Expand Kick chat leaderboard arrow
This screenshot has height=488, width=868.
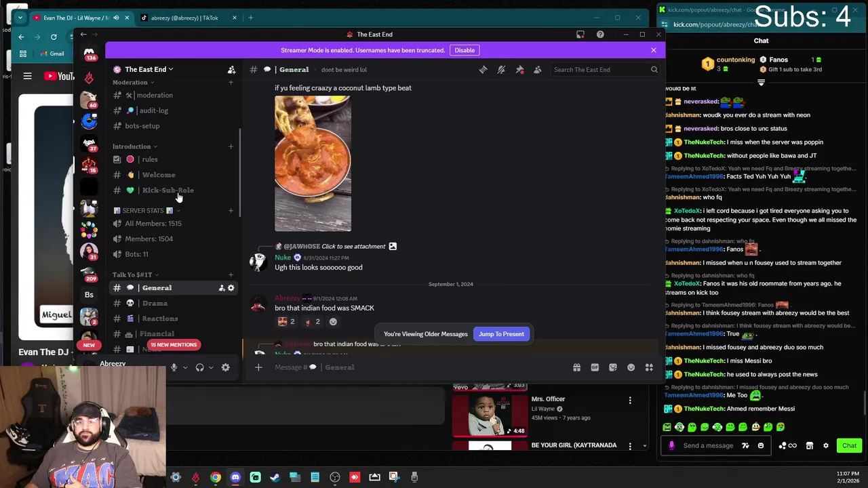tap(761, 83)
